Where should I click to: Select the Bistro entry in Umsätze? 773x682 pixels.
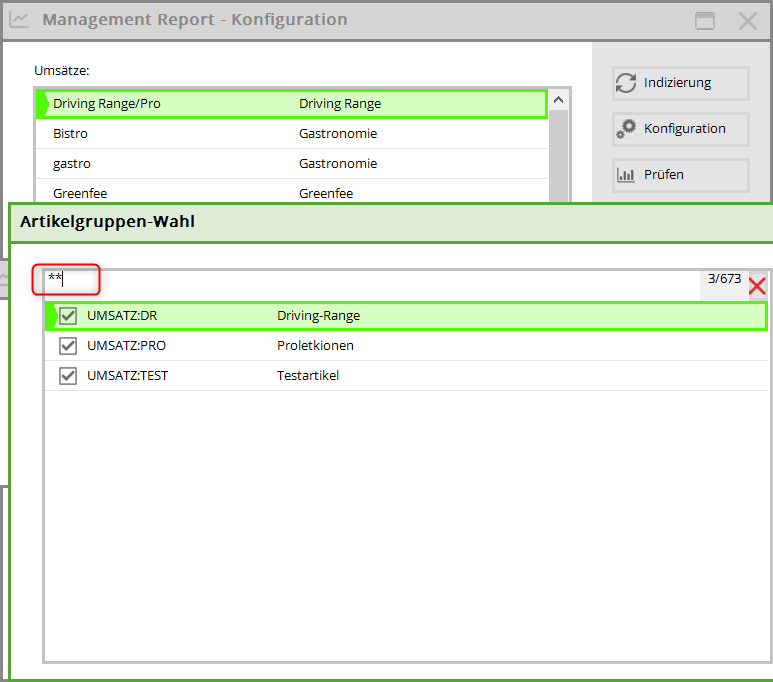tap(290, 134)
